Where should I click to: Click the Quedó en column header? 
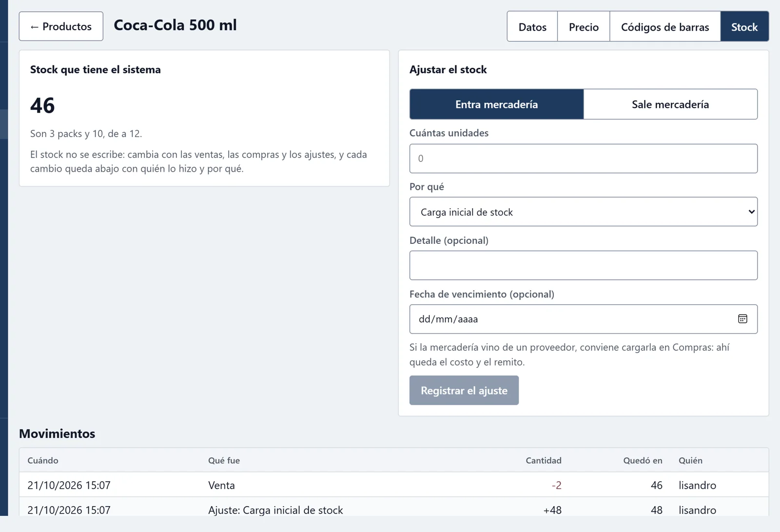click(x=643, y=460)
